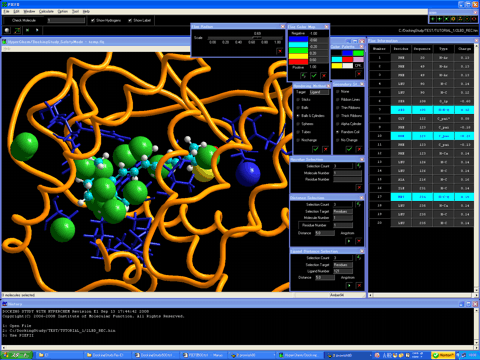Image resolution: width=480 pixels, height=360 pixels.
Task: Click refresh icon in Distance Selection panel
Action: [359, 204]
